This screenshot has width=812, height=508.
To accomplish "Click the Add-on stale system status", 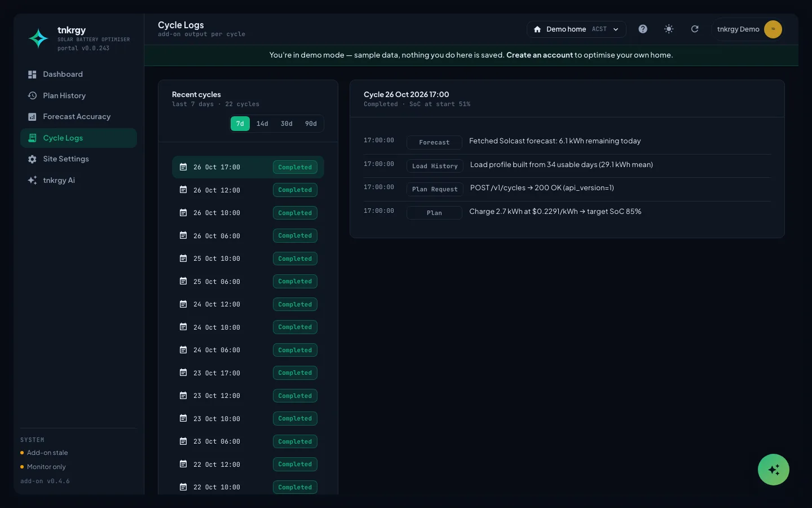I will coord(44,453).
